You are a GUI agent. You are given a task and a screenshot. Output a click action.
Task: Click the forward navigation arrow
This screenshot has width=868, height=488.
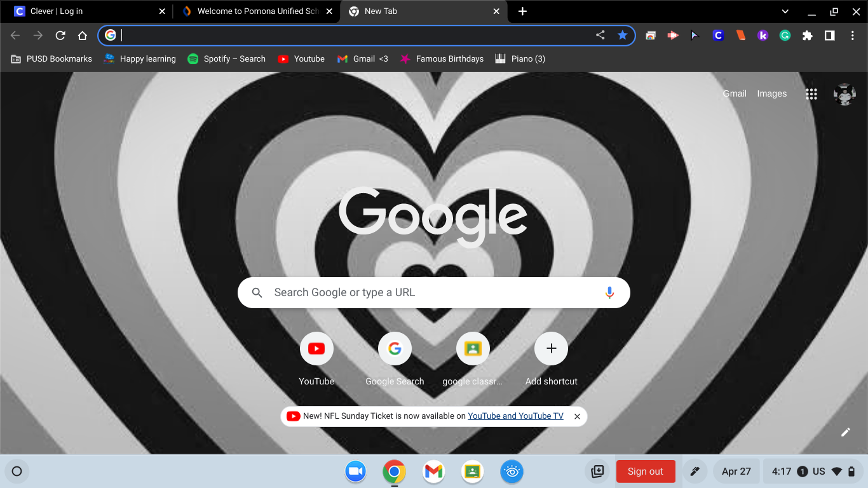click(38, 36)
